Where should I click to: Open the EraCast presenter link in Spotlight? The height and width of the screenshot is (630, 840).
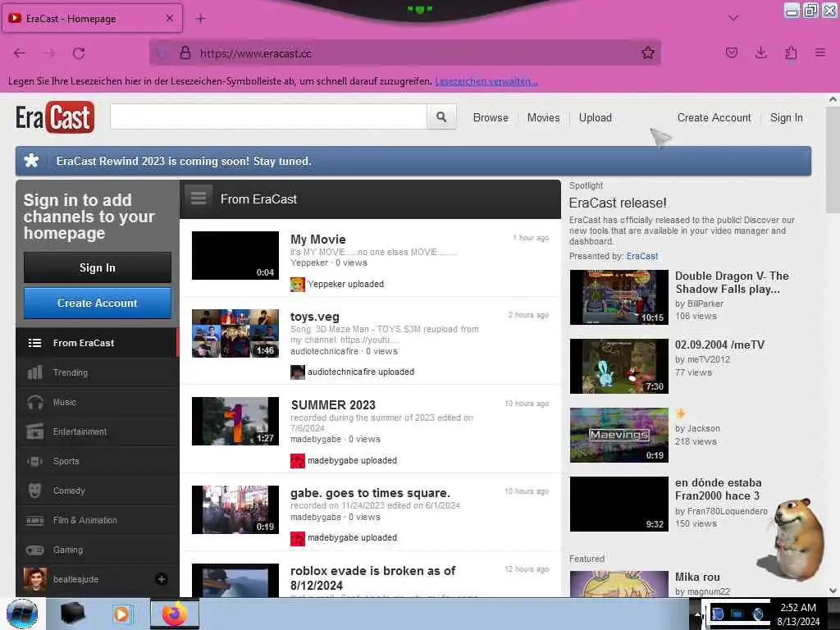point(641,256)
